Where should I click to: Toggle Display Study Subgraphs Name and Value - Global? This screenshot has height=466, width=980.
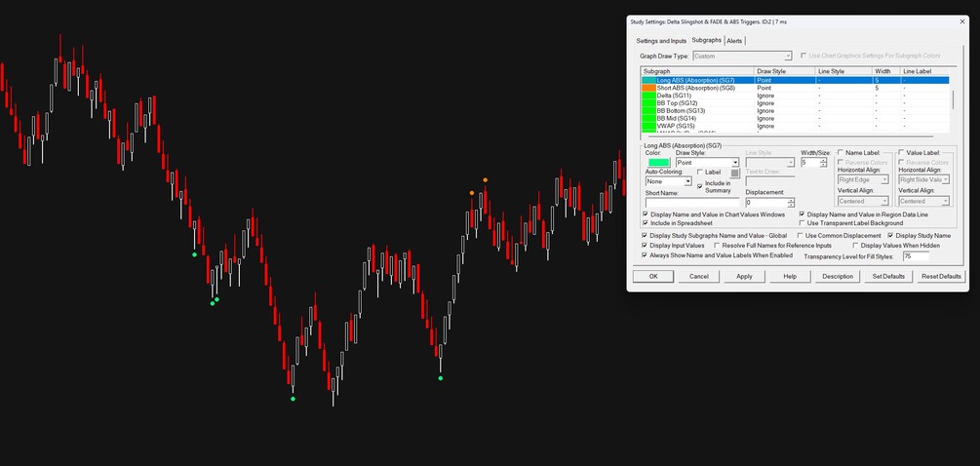point(646,236)
